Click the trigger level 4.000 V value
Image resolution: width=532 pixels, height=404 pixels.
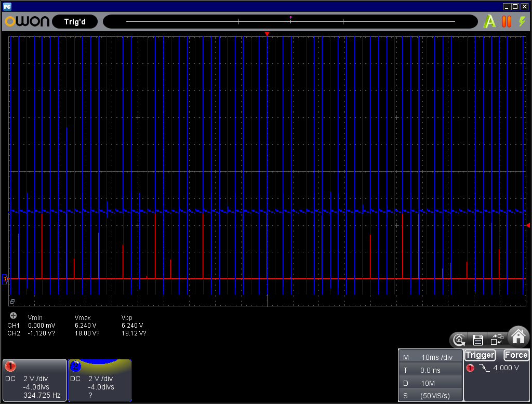click(506, 368)
